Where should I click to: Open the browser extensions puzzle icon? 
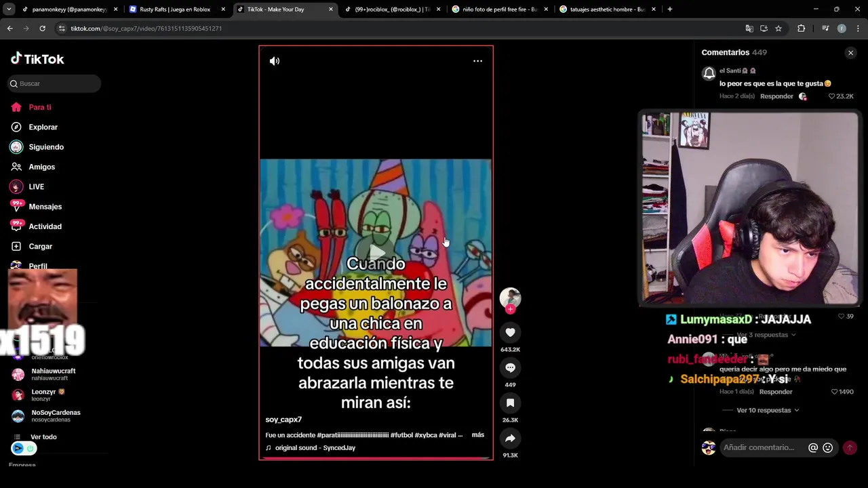(801, 28)
